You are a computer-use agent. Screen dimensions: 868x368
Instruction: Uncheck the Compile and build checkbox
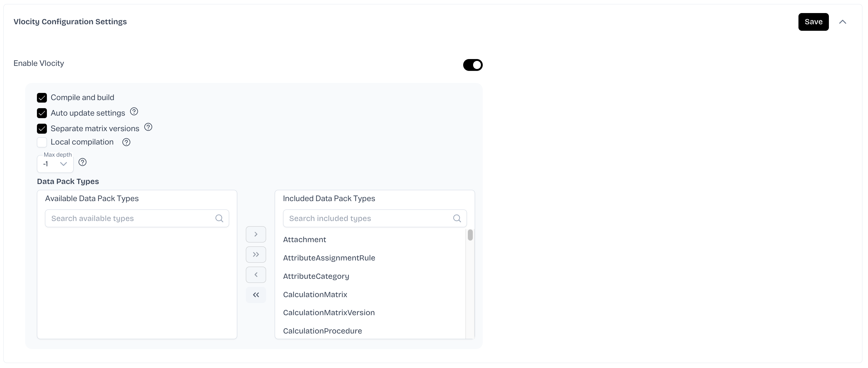[42, 98]
